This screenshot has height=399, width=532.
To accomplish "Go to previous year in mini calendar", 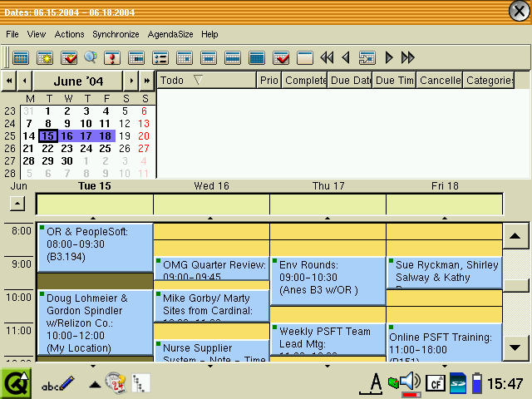I will [9, 81].
